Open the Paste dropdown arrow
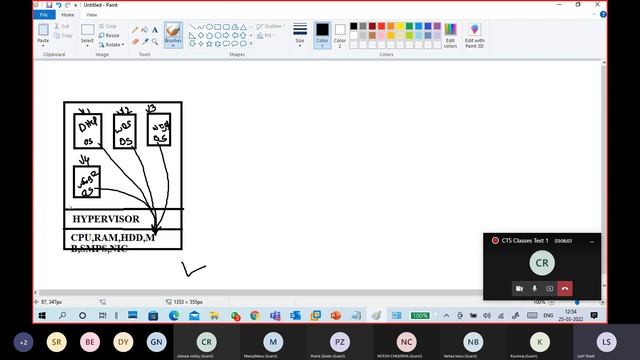 [x=43, y=45]
